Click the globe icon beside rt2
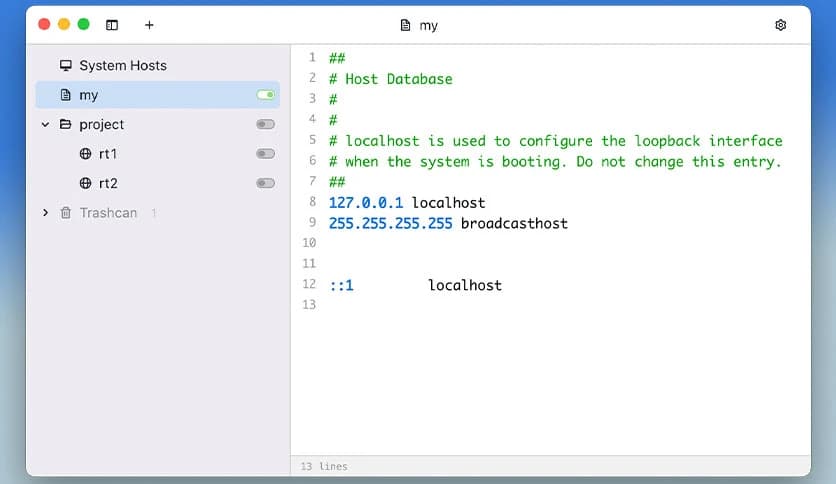This screenshot has height=484, width=836. point(85,184)
